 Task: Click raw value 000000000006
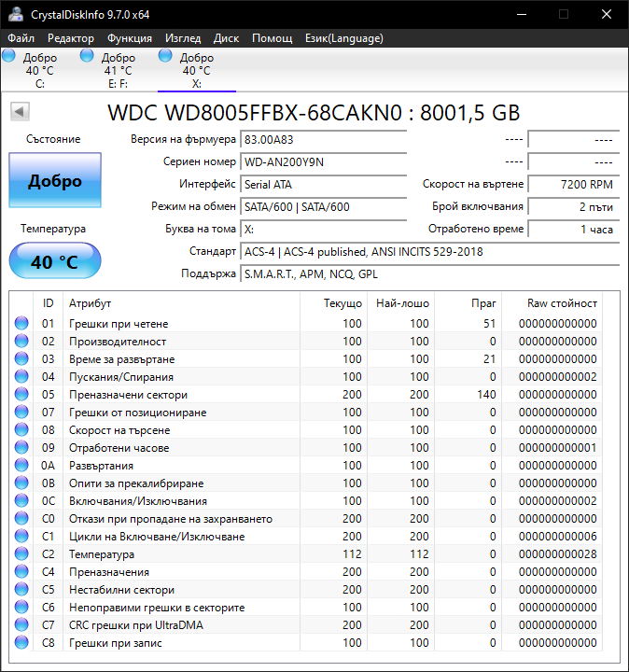[557, 536]
